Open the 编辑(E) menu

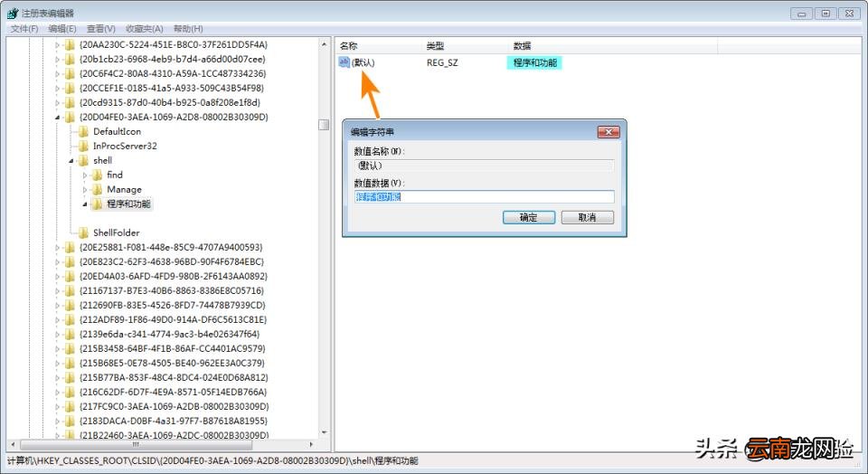[x=62, y=29]
